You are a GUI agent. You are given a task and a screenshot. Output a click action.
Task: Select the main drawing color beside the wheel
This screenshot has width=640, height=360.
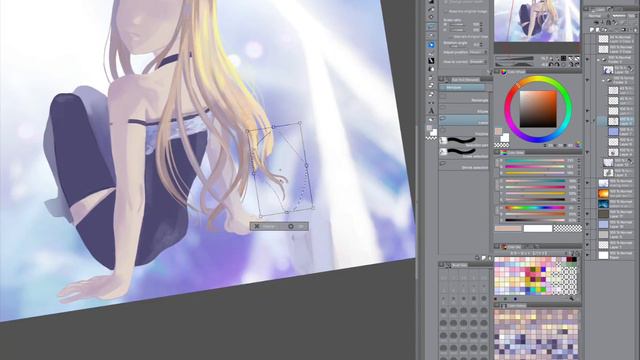498,131
